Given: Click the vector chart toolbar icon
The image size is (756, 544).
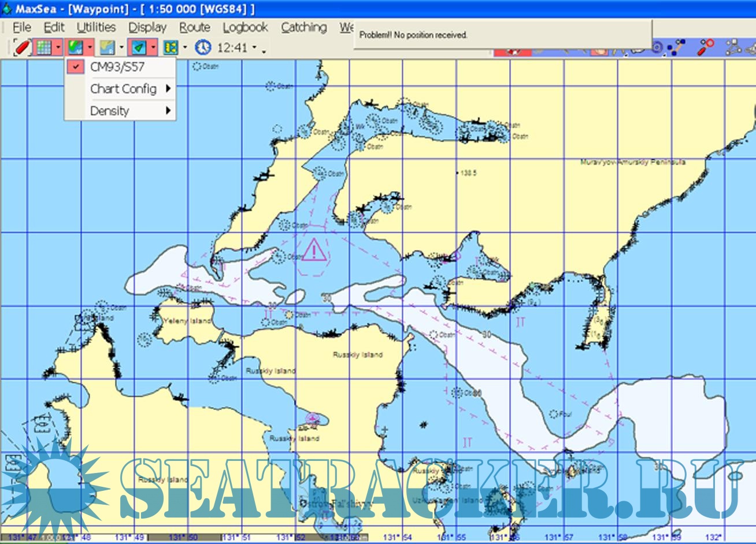Looking at the screenshot, I should click(75, 47).
